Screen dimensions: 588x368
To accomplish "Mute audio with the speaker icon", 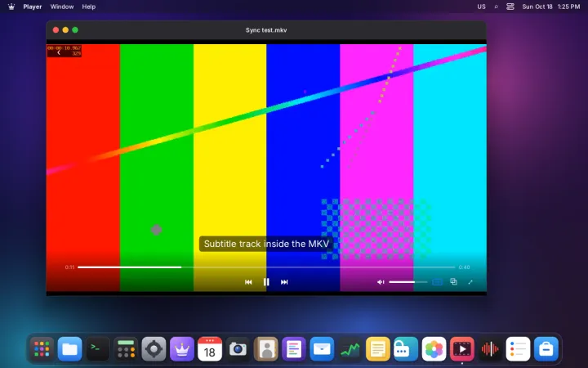I will (x=381, y=282).
